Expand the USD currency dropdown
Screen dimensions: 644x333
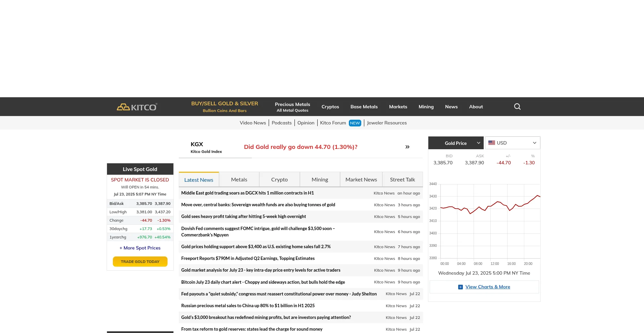pyautogui.click(x=513, y=143)
